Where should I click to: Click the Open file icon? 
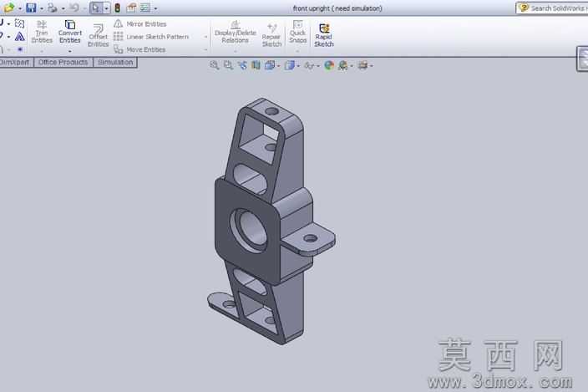[9, 8]
